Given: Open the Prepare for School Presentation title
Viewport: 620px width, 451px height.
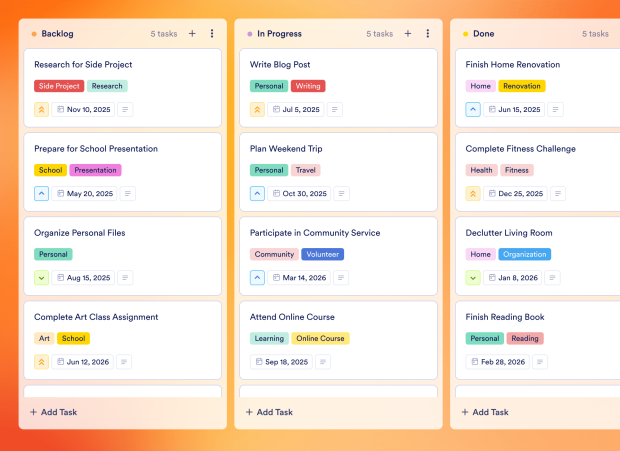Looking at the screenshot, I should click(x=96, y=149).
